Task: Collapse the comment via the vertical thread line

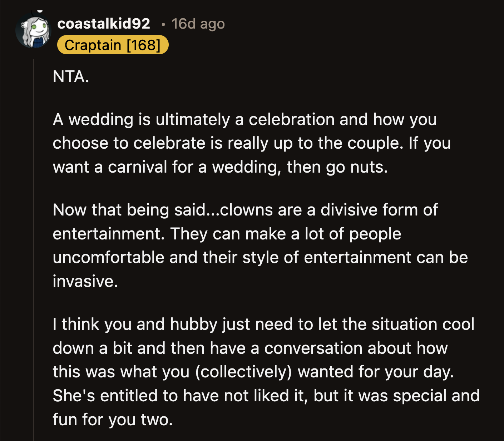Action: 34,214
